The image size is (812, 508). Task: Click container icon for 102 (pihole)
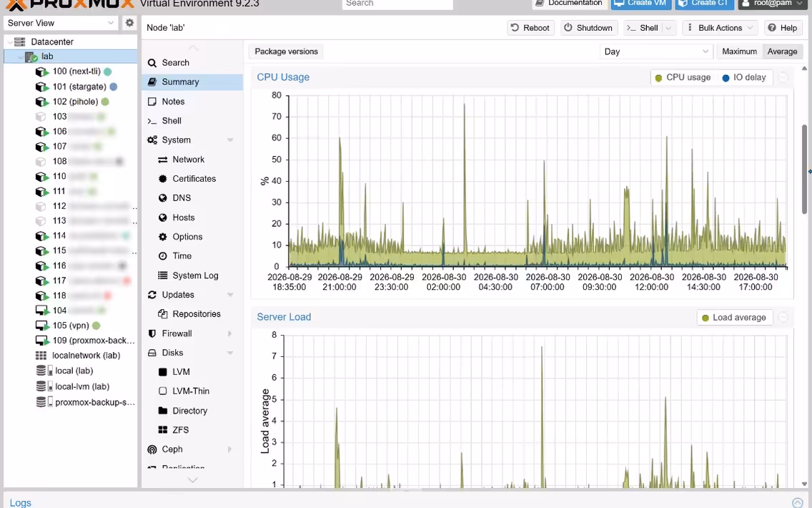point(42,102)
